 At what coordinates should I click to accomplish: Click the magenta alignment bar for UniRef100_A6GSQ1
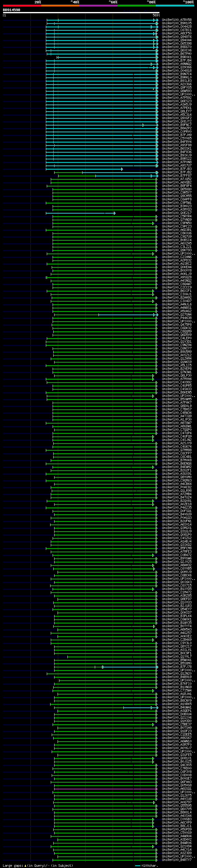(x=106, y=789)
